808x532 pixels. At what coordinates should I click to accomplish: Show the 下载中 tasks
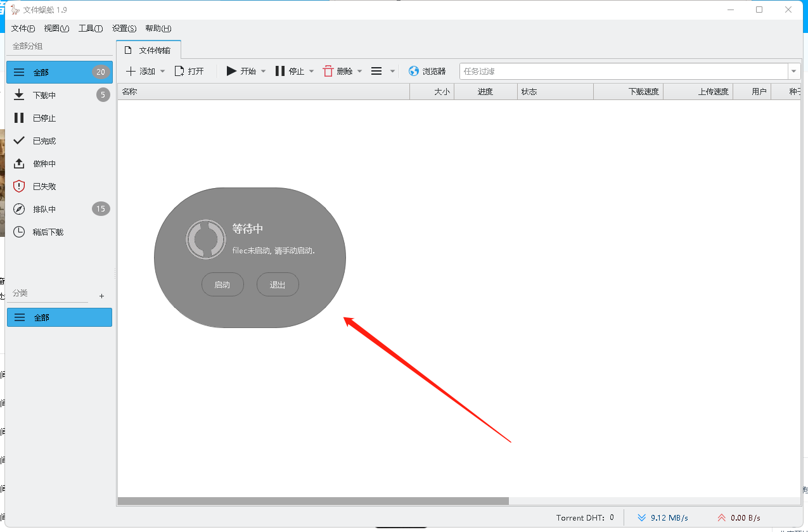click(60, 95)
